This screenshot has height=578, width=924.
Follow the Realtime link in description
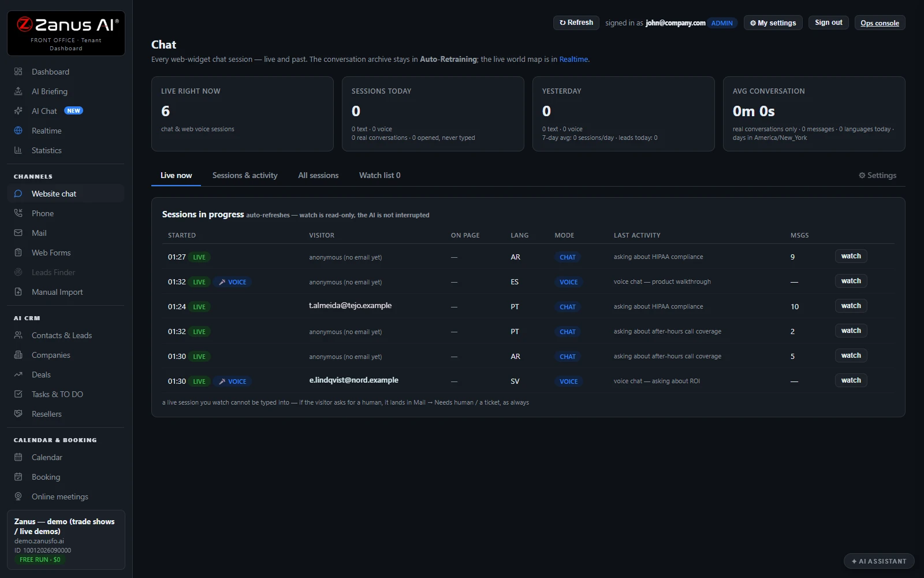pyautogui.click(x=573, y=59)
